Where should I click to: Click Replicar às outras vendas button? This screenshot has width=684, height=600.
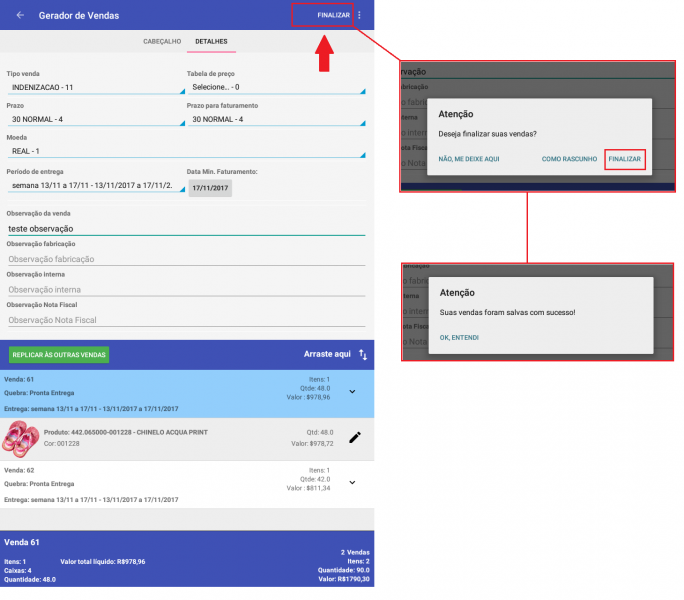[59, 355]
